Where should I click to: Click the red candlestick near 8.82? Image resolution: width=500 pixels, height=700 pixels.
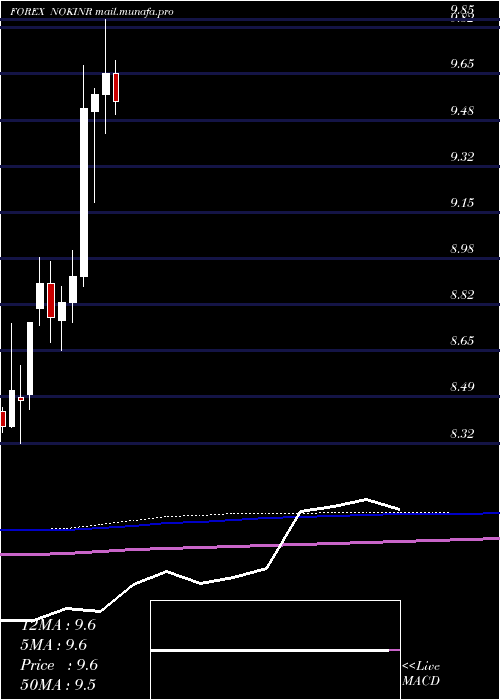click(51, 300)
